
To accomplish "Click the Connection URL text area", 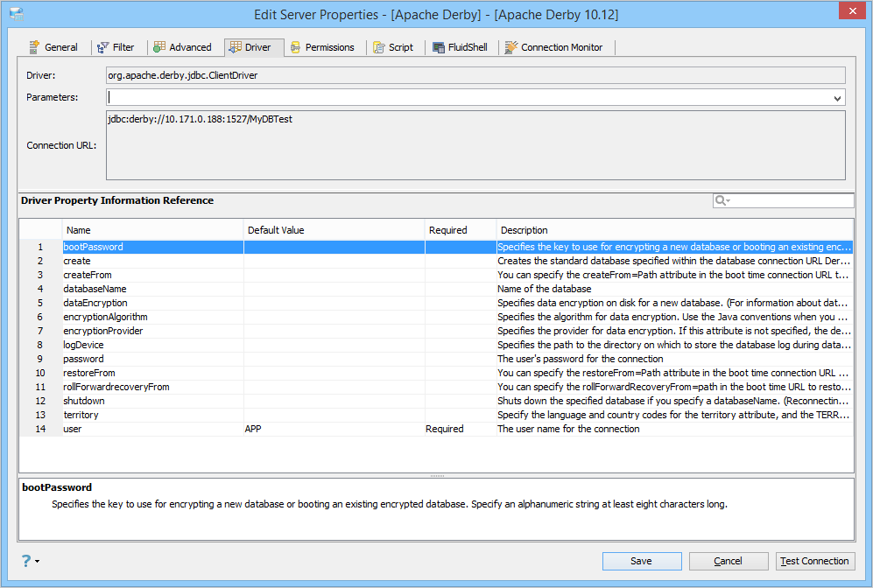I will pos(475,145).
